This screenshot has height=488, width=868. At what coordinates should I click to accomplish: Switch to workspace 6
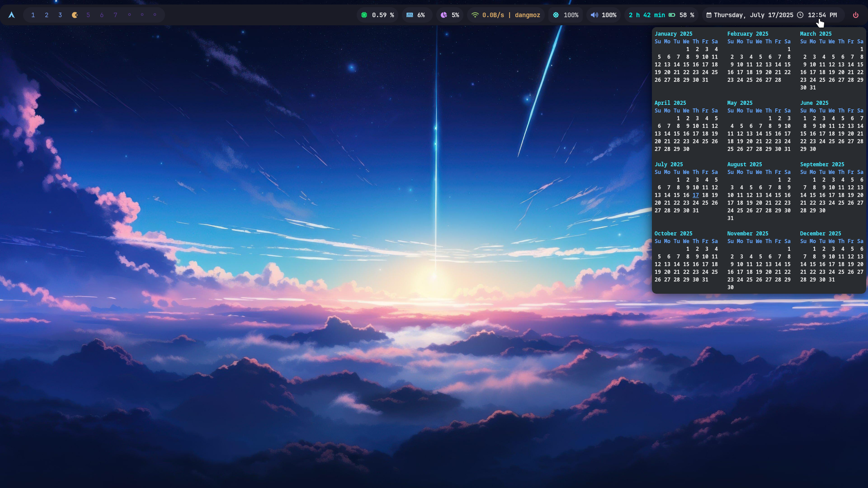(x=102, y=15)
